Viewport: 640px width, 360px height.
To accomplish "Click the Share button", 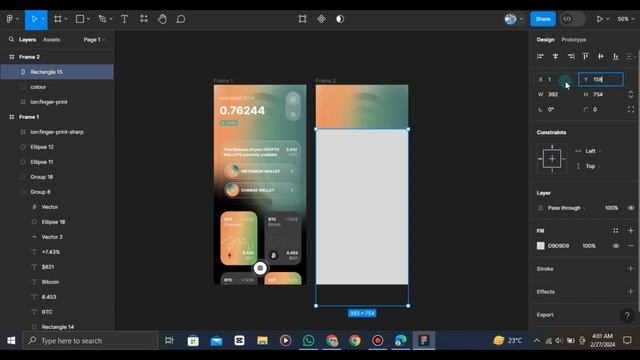I will coord(543,19).
